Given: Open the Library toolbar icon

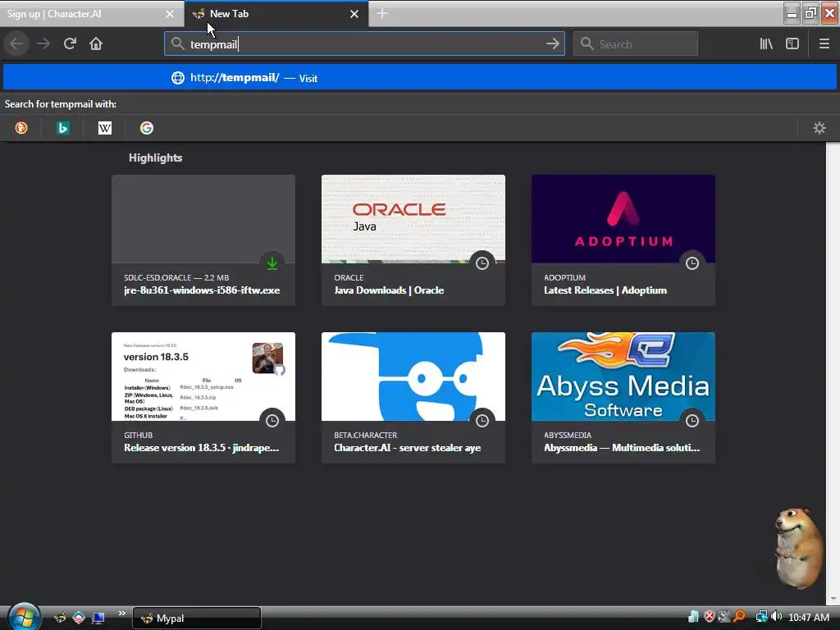Looking at the screenshot, I should (766, 43).
